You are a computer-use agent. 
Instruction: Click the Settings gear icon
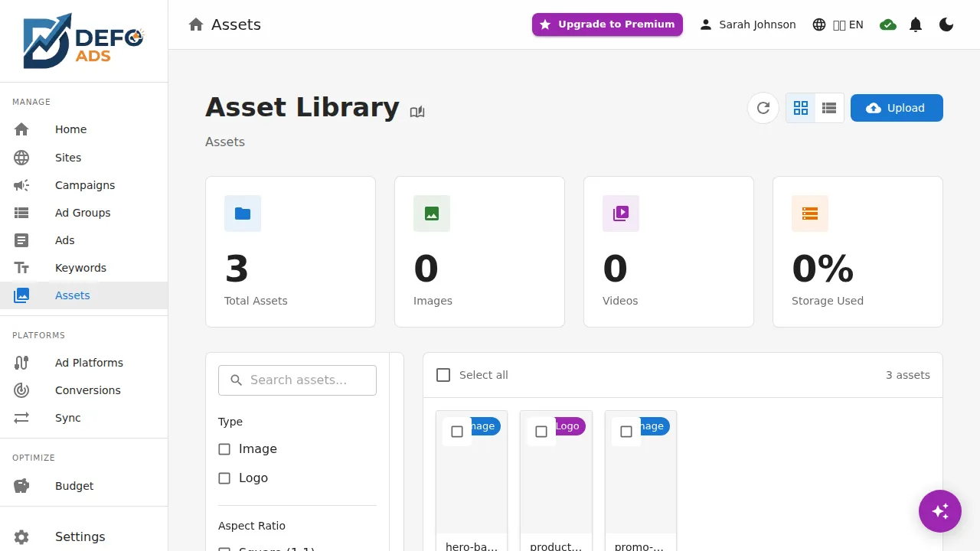21,536
